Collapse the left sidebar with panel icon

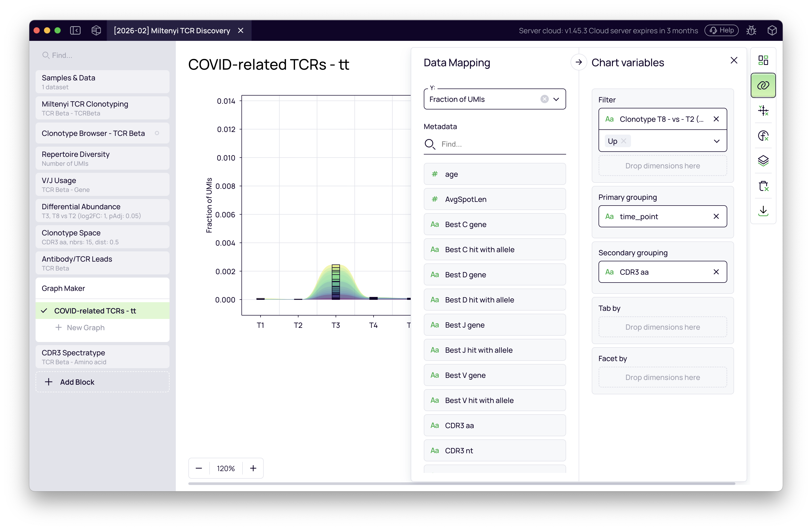click(x=75, y=30)
